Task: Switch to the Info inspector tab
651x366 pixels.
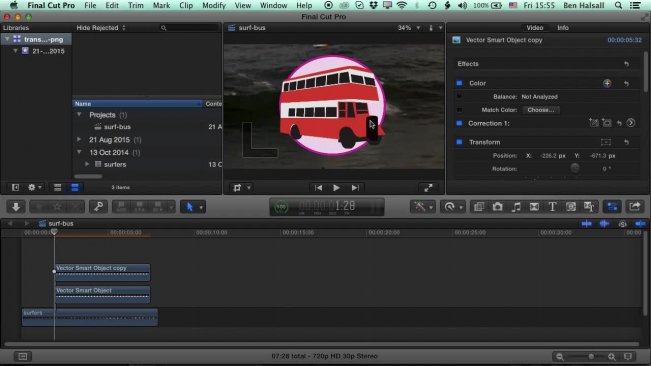Action: (x=563, y=28)
